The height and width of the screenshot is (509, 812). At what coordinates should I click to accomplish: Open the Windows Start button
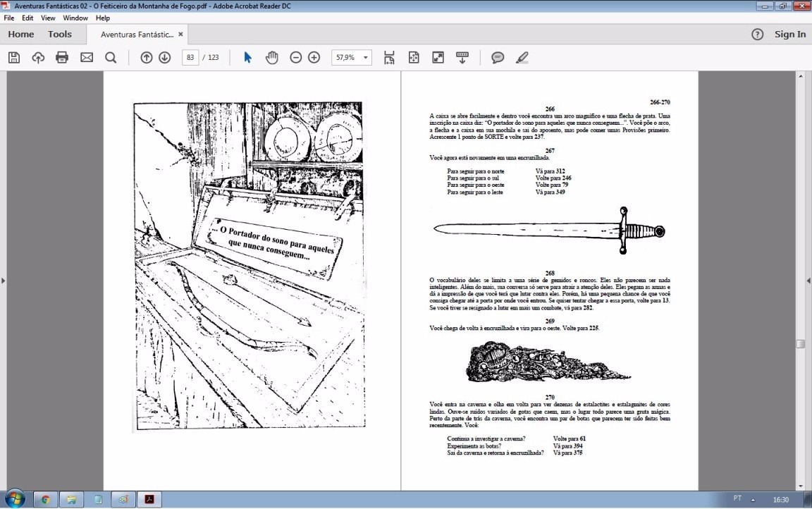click(x=15, y=499)
